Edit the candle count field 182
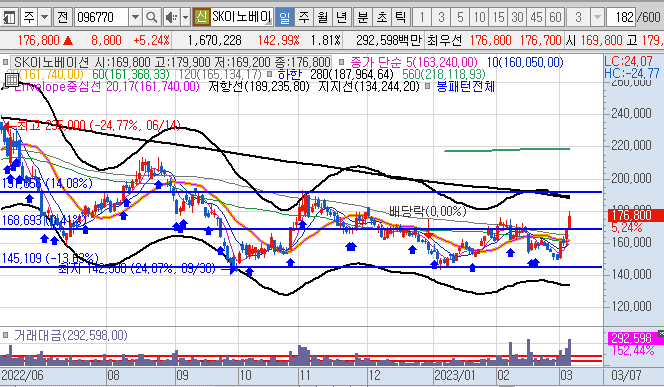 (x=620, y=17)
